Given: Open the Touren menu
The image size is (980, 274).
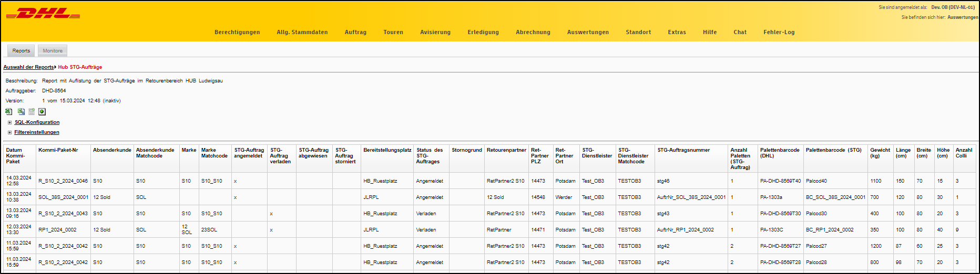Looking at the screenshot, I should click(x=393, y=32).
